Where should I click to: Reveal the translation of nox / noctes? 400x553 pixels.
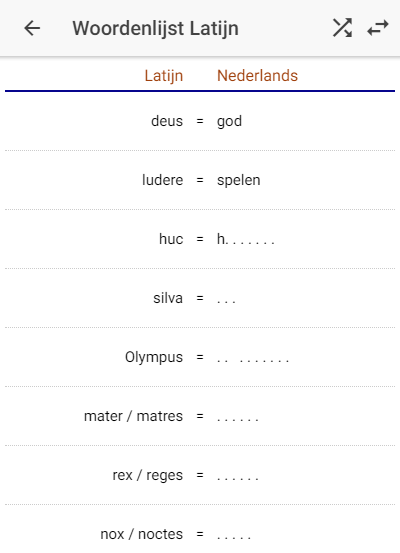[234, 534]
